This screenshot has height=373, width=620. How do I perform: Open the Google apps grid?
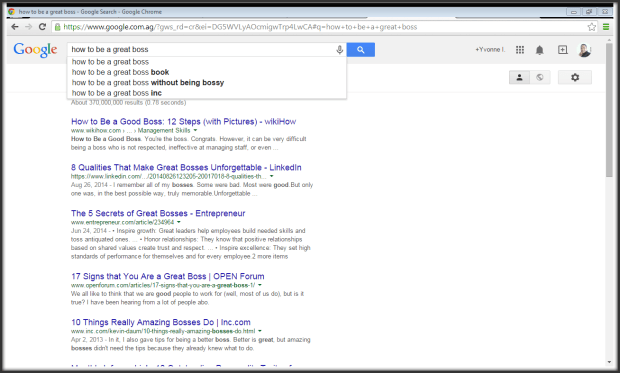point(520,50)
